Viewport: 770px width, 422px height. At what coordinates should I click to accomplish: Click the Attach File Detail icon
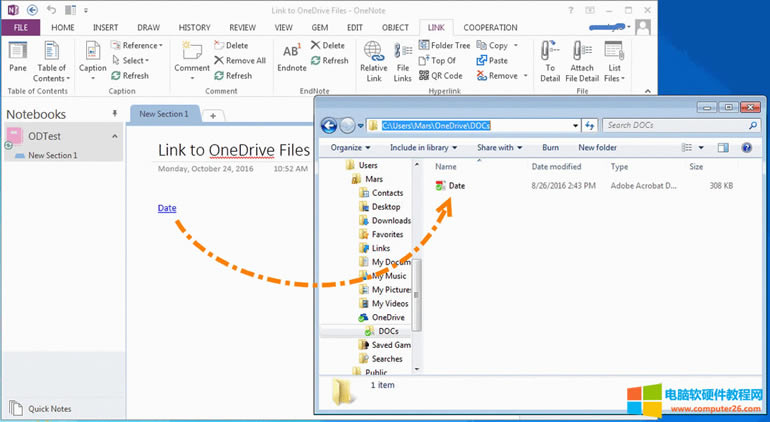coord(581,59)
